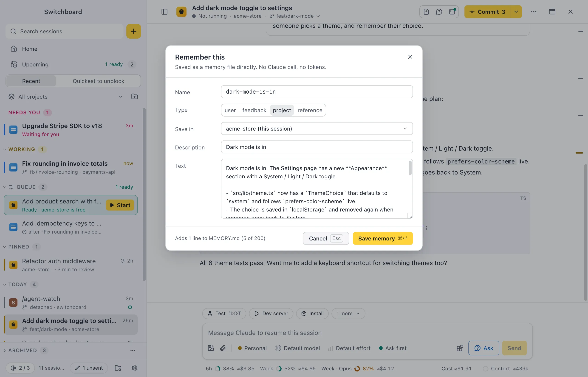Toggle the Personal account selector

(252, 348)
